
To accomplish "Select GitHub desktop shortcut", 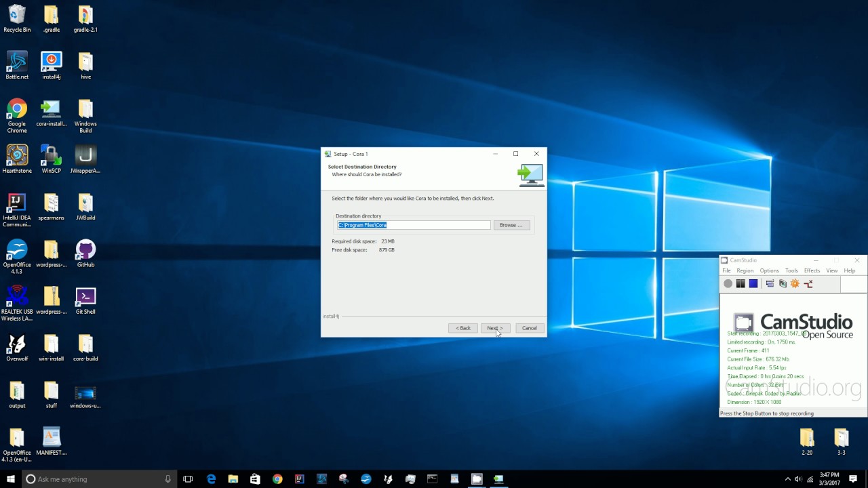I will [x=85, y=253].
